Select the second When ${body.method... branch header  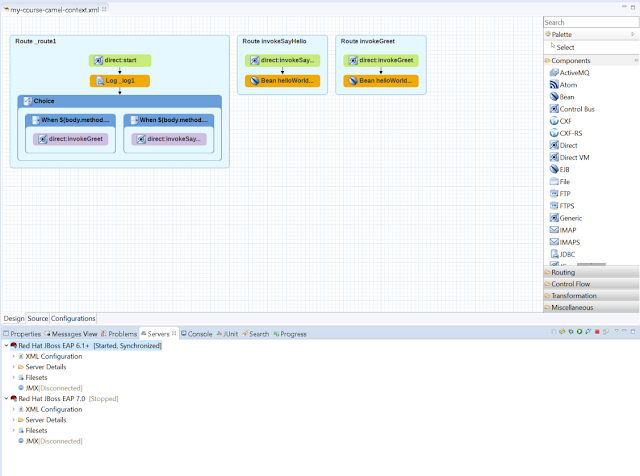click(169, 120)
